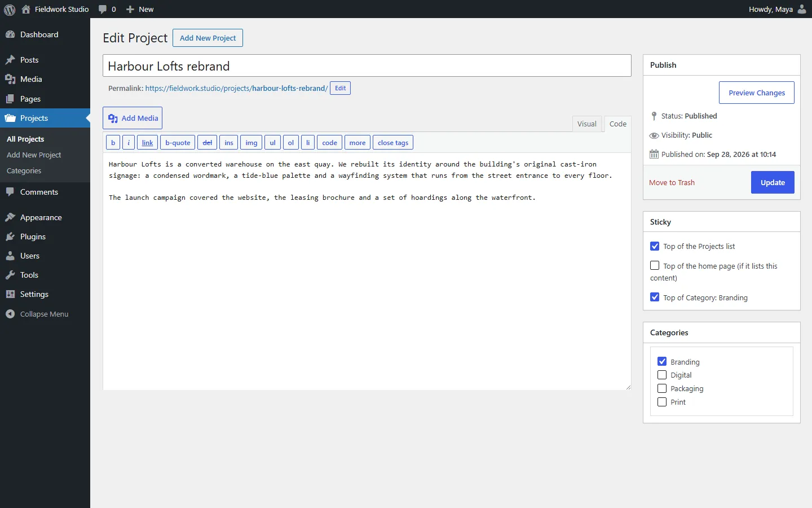Check the Print category
Image resolution: width=812 pixels, height=508 pixels.
662,402
